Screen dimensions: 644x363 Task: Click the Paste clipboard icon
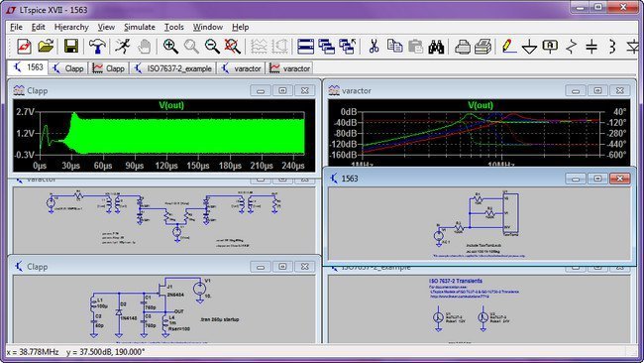[x=416, y=46]
